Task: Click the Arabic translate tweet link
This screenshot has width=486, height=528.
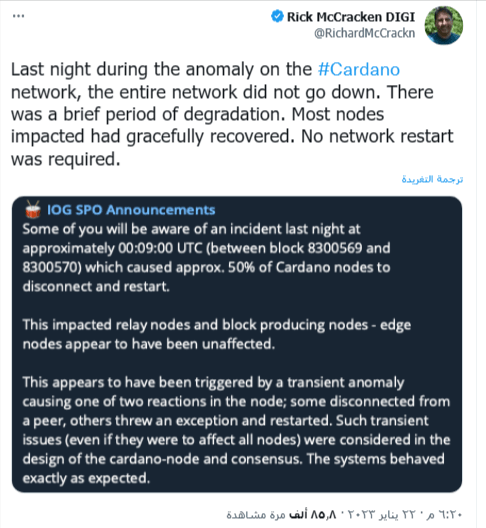Action: pos(432,179)
